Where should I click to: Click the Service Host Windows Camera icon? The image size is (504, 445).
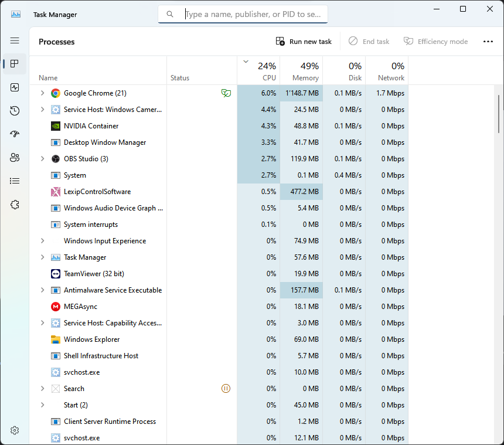[56, 110]
